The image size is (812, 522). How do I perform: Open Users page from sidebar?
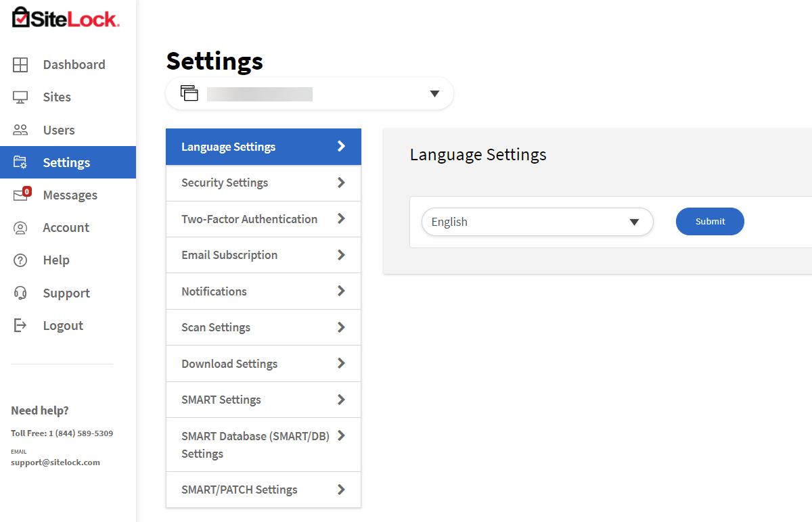pos(59,130)
